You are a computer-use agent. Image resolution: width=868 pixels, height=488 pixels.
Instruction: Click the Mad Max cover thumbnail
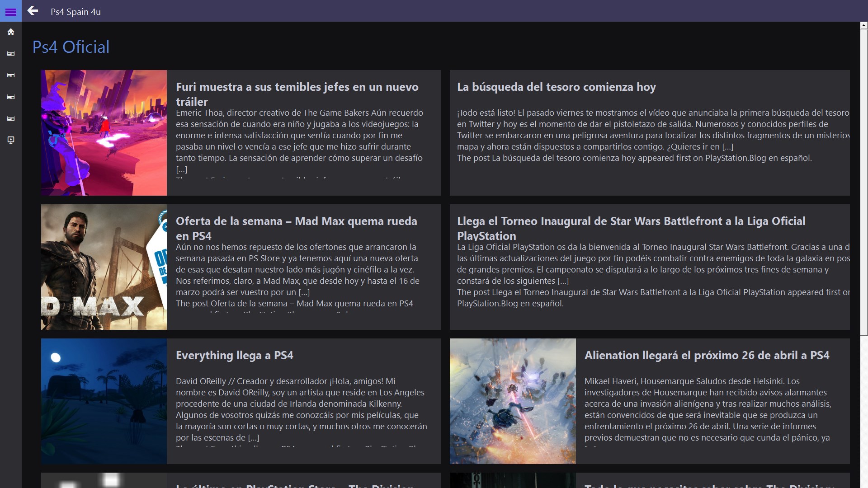(x=104, y=267)
